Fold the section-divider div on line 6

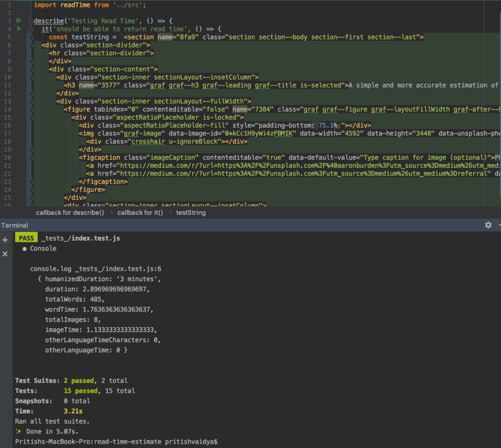(31, 45)
